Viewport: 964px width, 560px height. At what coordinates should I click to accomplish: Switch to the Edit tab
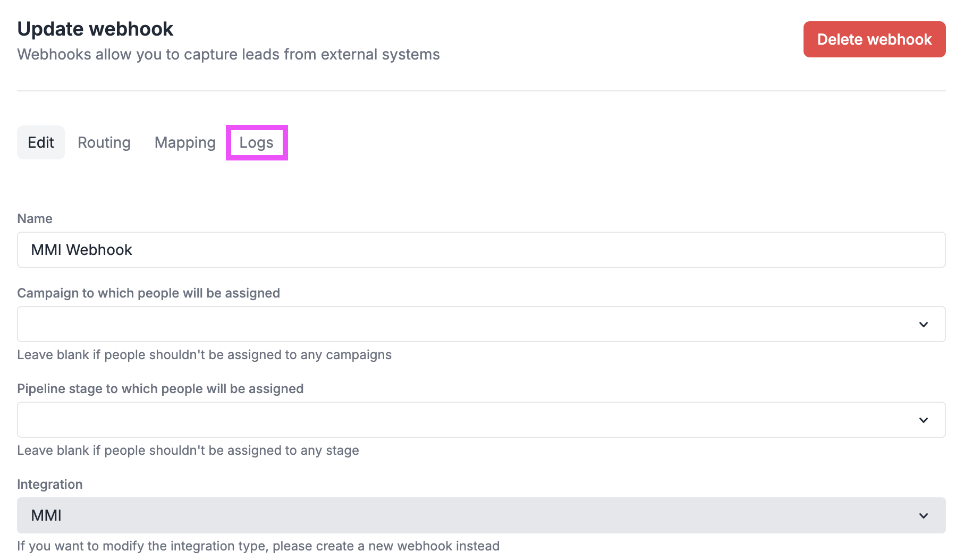tap(41, 142)
